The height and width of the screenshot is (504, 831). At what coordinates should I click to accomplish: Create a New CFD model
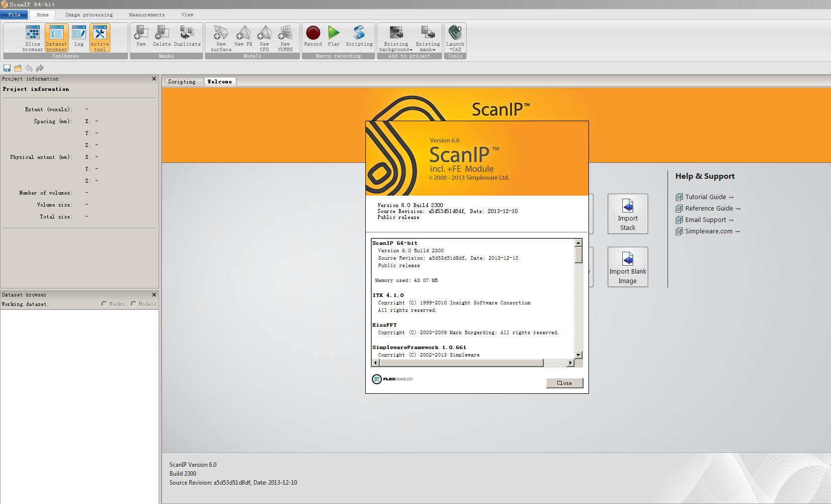point(264,38)
